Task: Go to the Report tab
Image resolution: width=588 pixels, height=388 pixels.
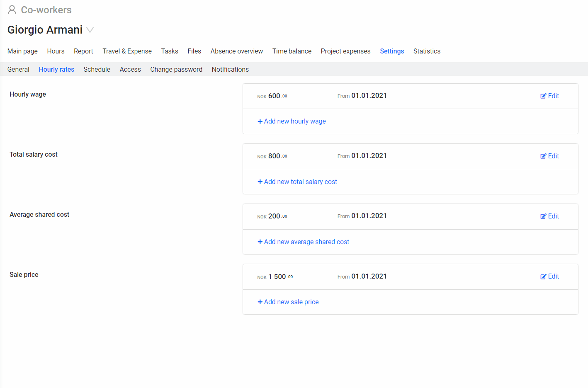Action: pos(83,51)
